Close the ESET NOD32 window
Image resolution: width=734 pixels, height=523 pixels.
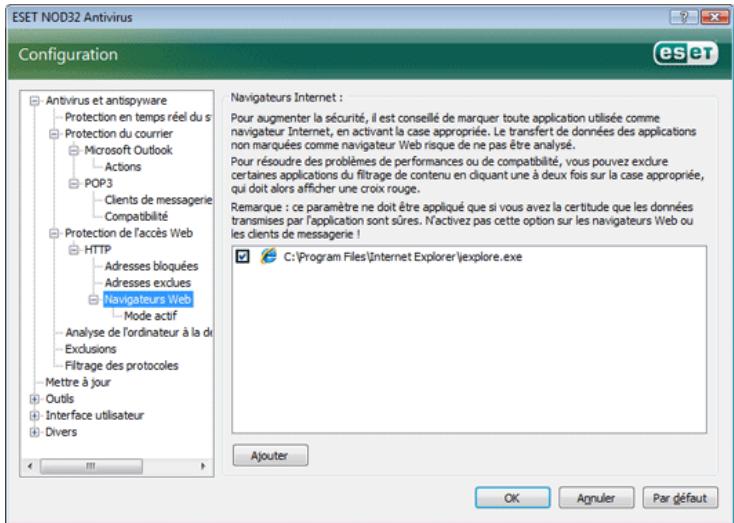coord(713,18)
